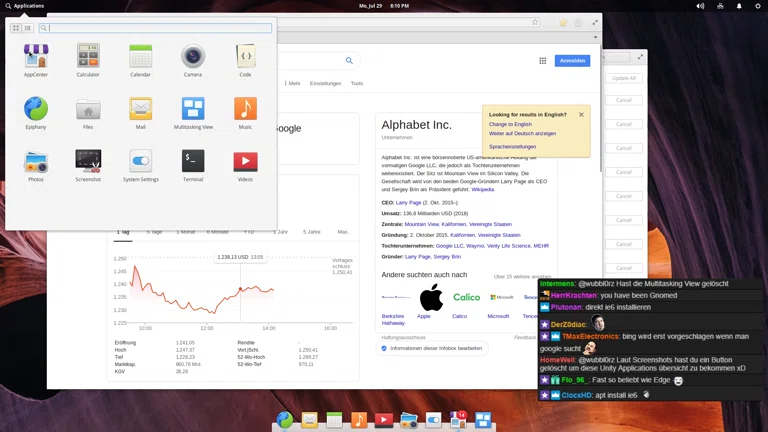
Task: Open Multitasking View from the grid
Action: pos(193,113)
